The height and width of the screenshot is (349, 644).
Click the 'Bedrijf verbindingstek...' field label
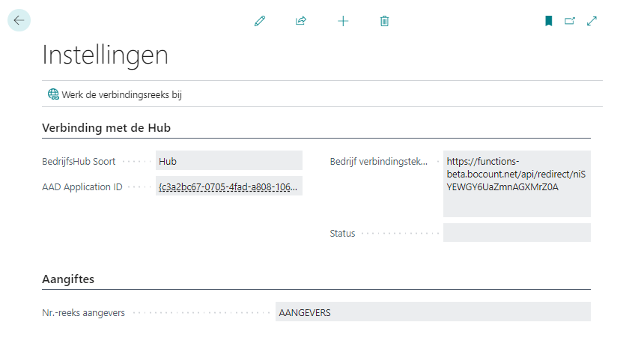pyautogui.click(x=379, y=161)
